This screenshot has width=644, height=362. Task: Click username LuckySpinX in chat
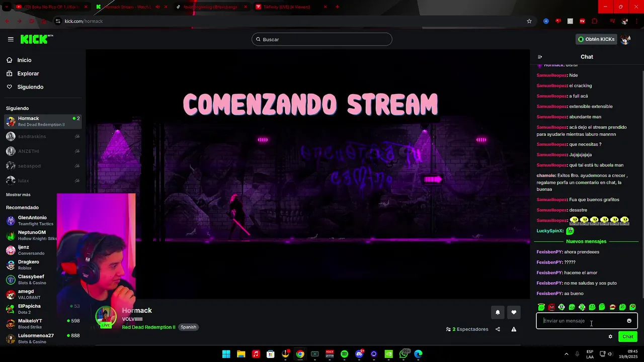(x=550, y=231)
